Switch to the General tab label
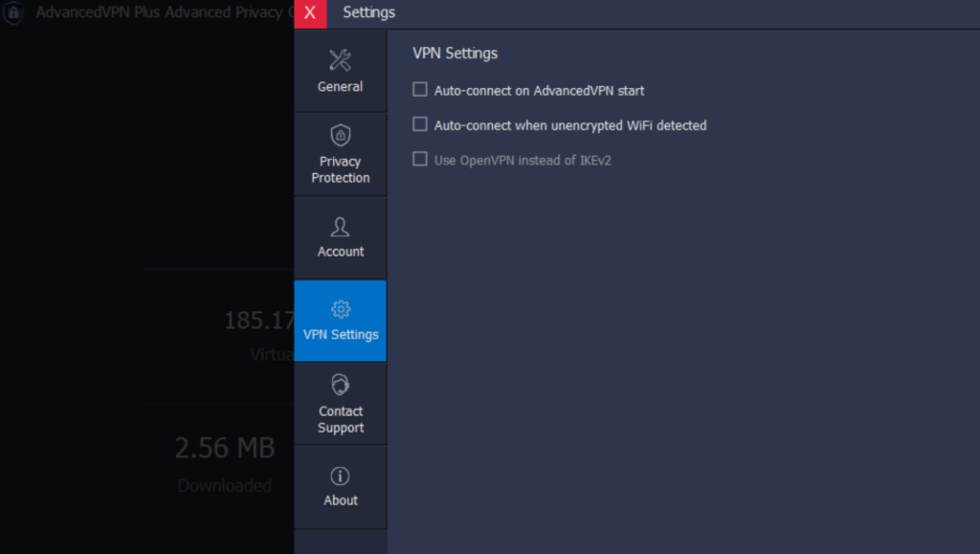 click(340, 87)
